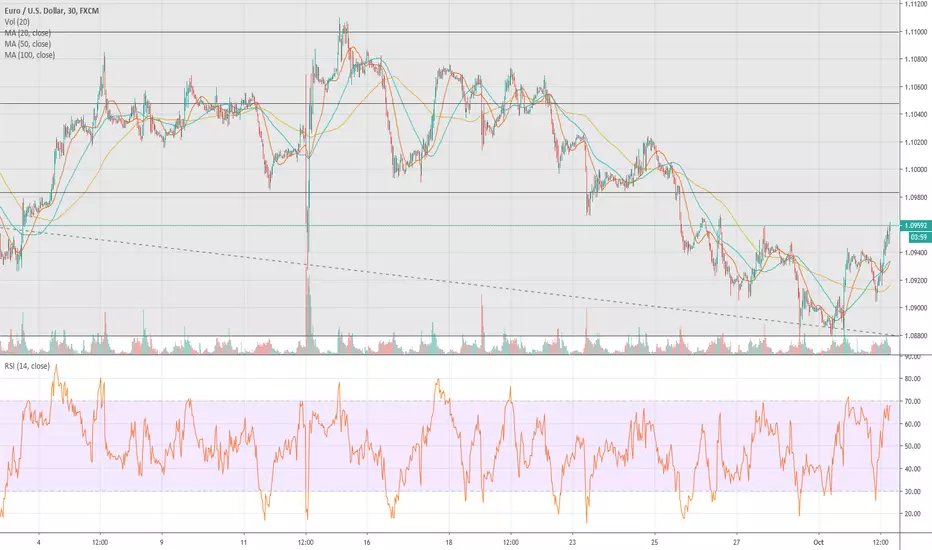Click the current price label 1.09592
The height and width of the screenshot is (550, 932).
tap(915, 226)
